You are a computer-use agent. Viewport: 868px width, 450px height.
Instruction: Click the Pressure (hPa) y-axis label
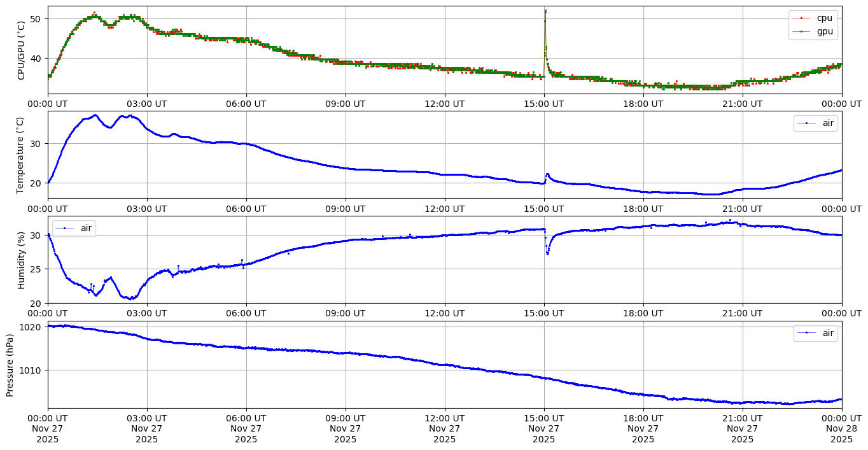coord(10,365)
